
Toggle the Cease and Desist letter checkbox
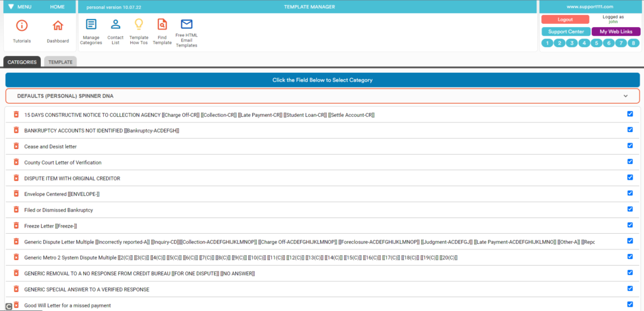click(630, 145)
